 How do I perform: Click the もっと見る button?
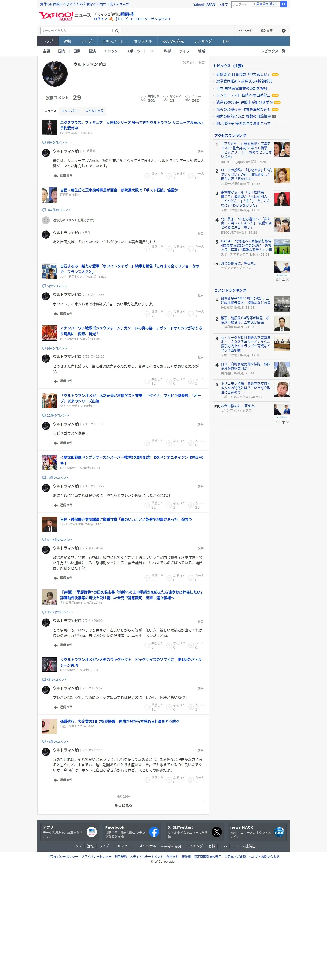coord(123,805)
